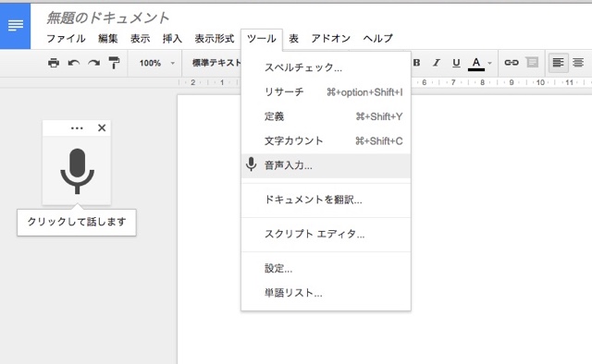
Task: Open the ヘルプ menu
Action: point(378,39)
